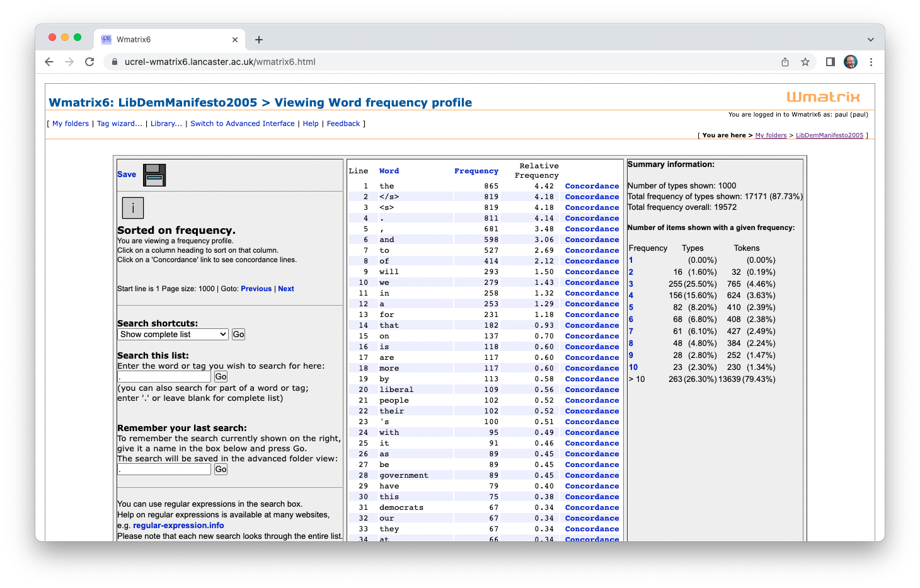Viewport: 920px width, 588px height.
Task: Open the tab search chevron dropdown
Action: (870, 40)
